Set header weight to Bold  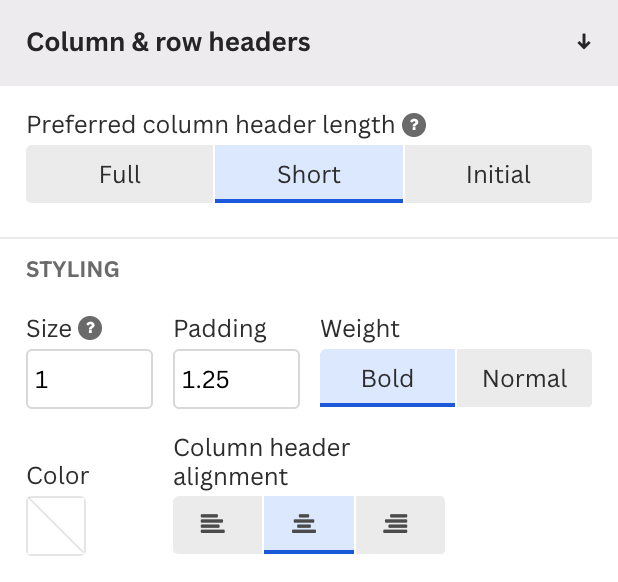[387, 378]
